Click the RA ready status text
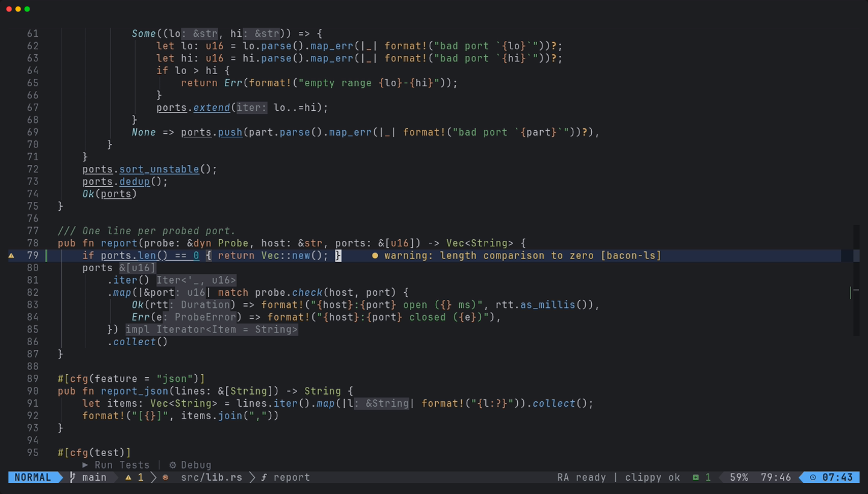The image size is (868, 494). pyautogui.click(x=582, y=477)
